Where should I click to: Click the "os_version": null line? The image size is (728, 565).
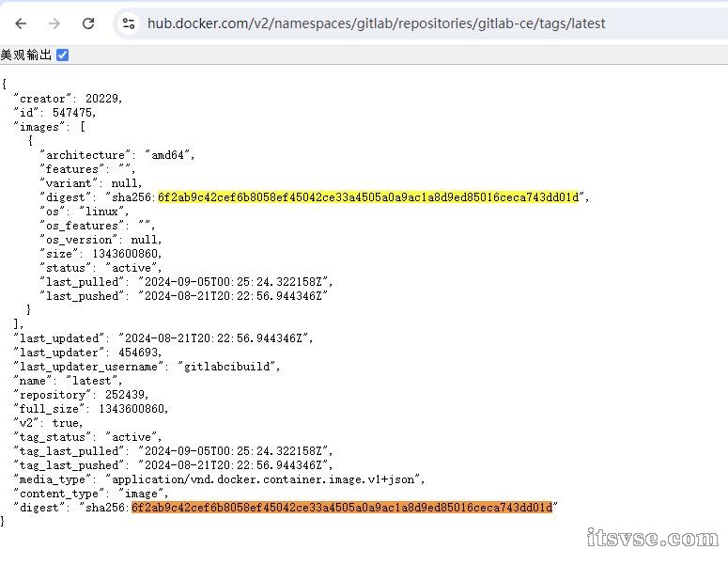pyautogui.click(x=101, y=240)
